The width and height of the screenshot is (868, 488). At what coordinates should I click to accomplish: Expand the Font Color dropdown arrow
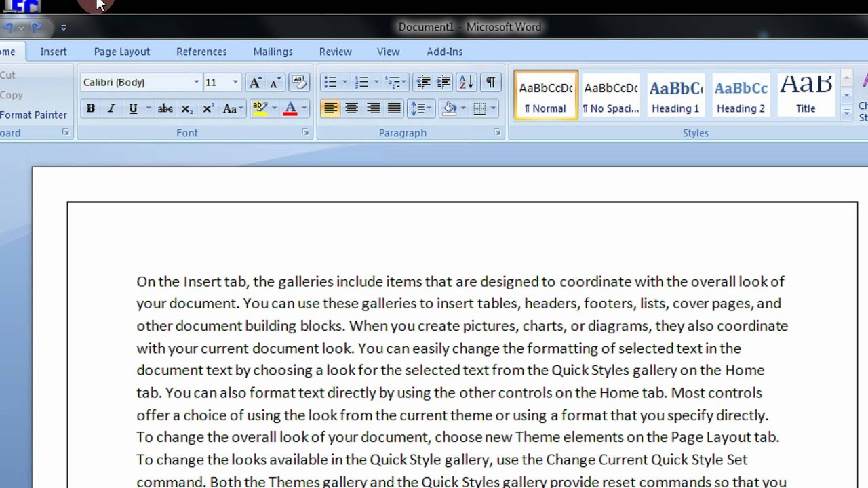pos(304,108)
